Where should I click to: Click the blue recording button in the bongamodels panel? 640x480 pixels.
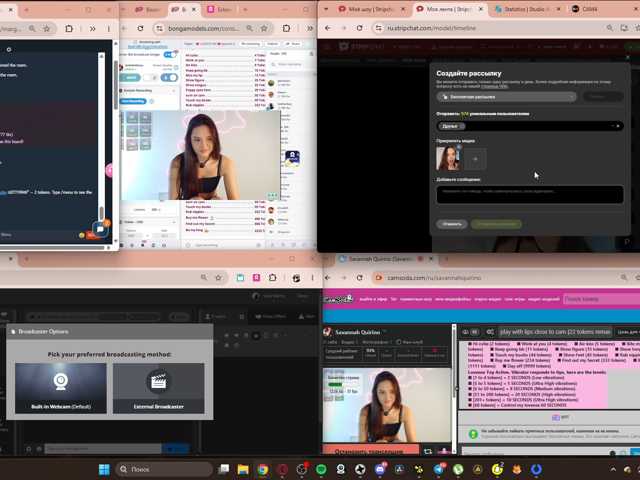(133, 101)
